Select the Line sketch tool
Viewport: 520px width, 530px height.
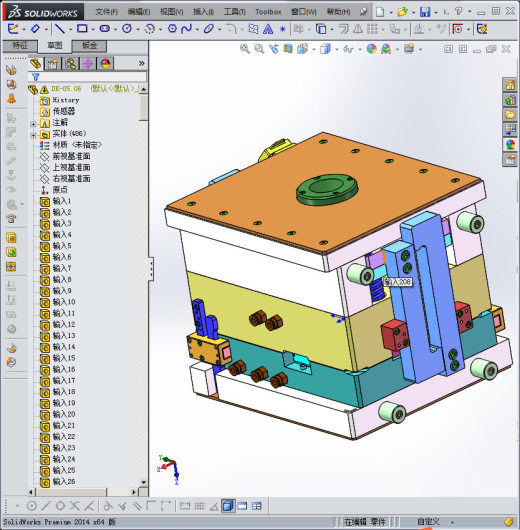(60, 29)
